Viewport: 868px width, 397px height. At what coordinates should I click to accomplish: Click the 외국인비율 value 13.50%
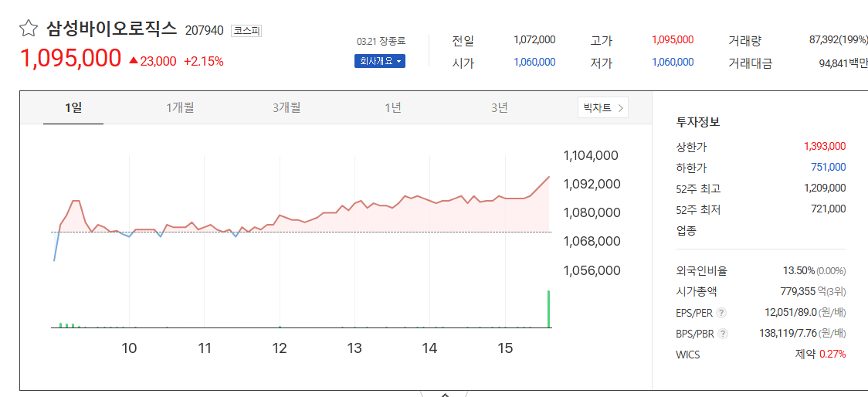[798, 271]
